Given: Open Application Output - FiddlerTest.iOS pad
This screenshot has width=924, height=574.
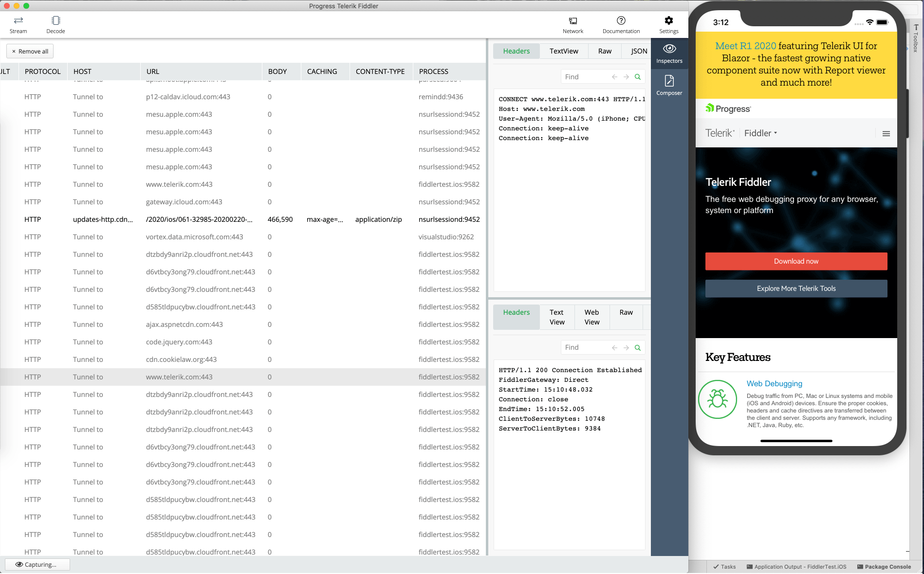Looking at the screenshot, I should (x=796, y=567).
